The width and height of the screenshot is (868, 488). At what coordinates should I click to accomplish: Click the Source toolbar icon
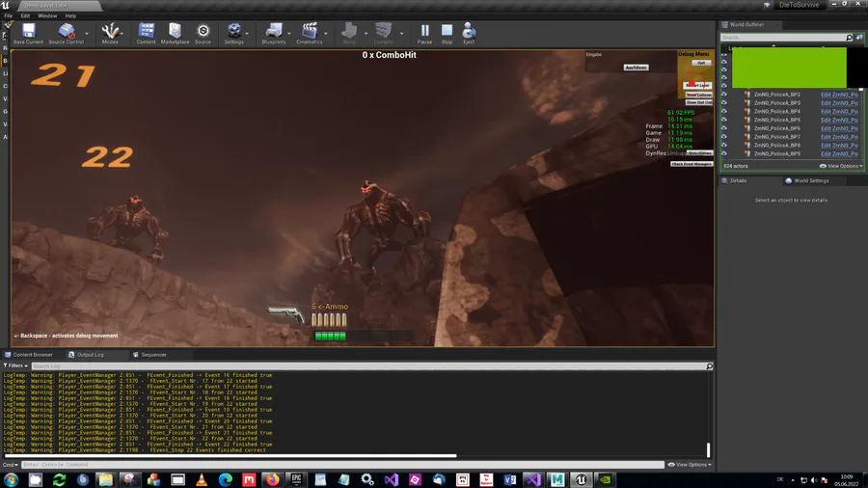pos(203,33)
